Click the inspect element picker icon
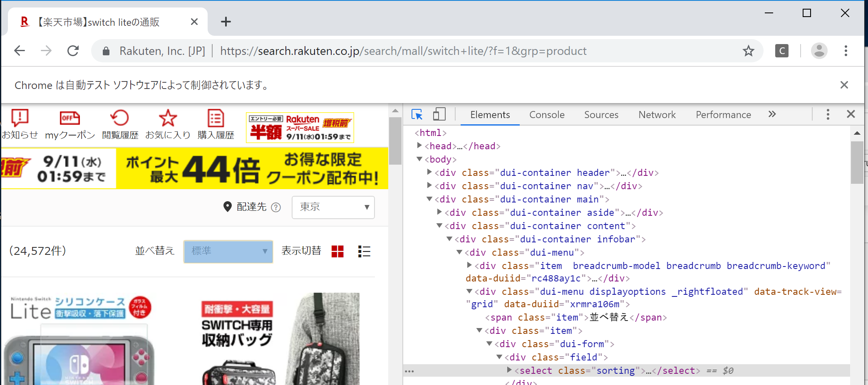868x385 pixels. tap(417, 114)
